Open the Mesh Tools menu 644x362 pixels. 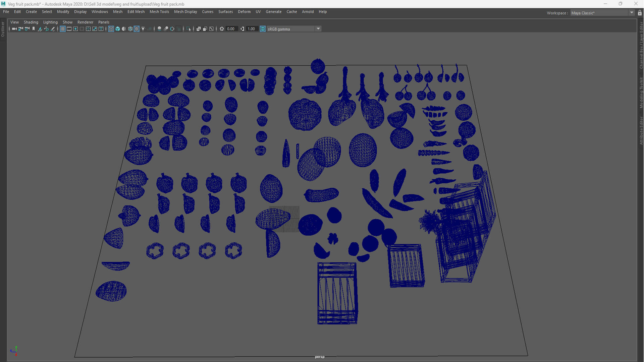point(159,12)
